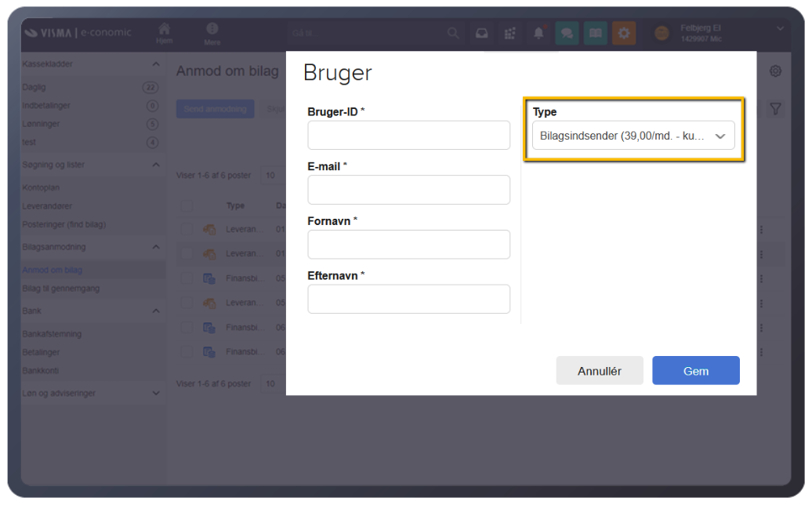
Task: Open Bankafstemning in the sidebar
Action: (52, 334)
